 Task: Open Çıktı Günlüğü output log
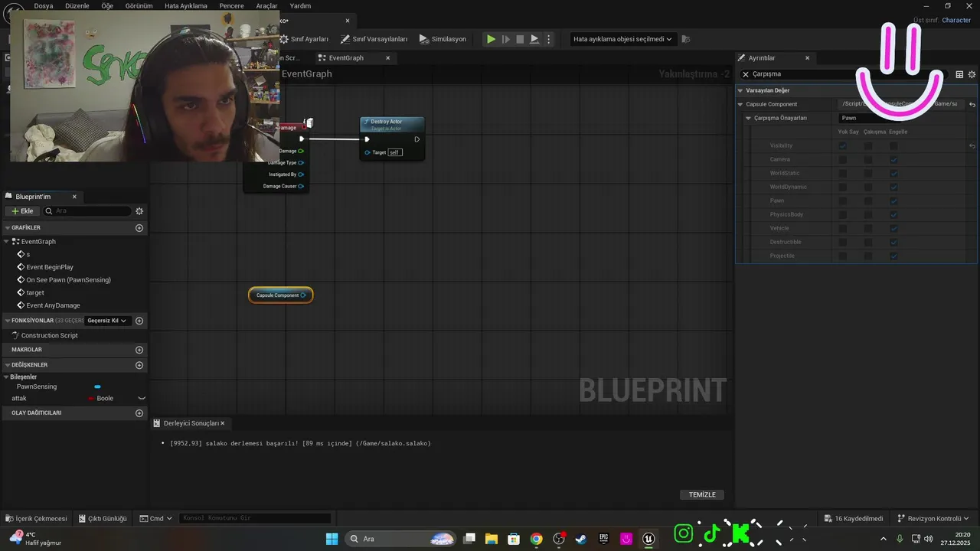[x=102, y=519]
